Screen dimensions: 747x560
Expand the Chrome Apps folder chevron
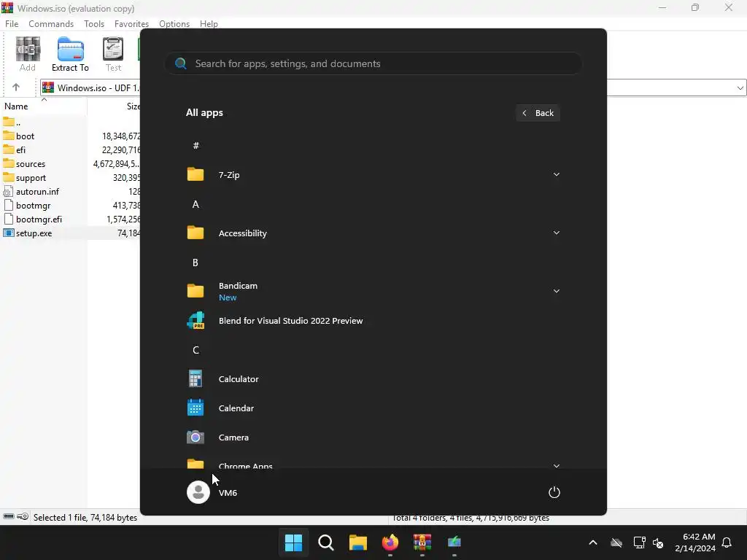pyautogui.click(x=556, y=466)
